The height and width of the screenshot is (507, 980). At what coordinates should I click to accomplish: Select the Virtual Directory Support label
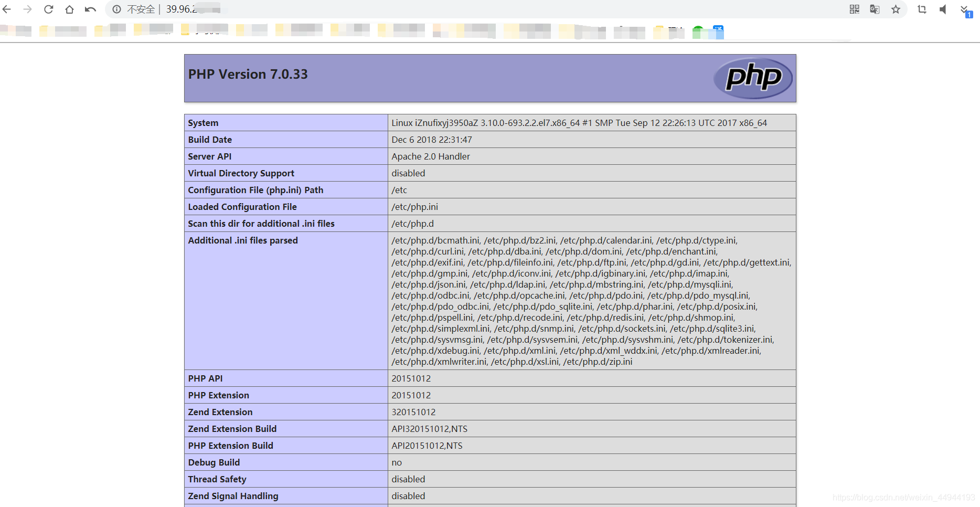pos(241,173)
